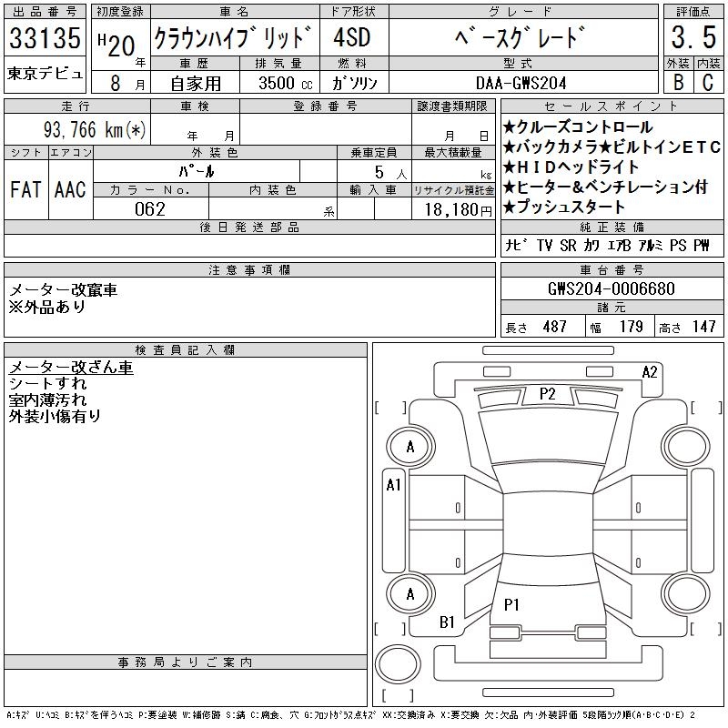The height and width of the screenshot is (728, 728).
Task: Click the note ※外品あり
Action: pyautogui.click(x=47, y=307)
